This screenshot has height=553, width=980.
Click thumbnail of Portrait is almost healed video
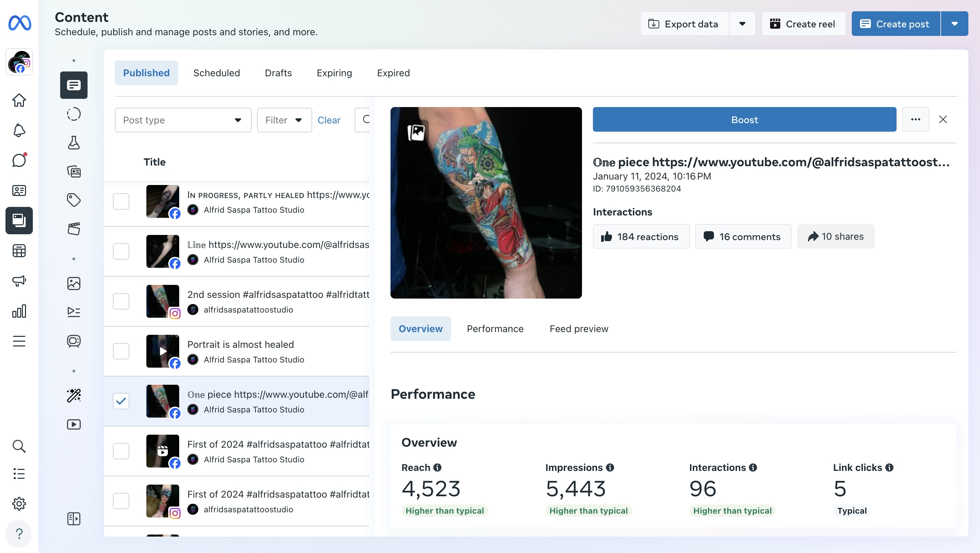coord(162,351)
